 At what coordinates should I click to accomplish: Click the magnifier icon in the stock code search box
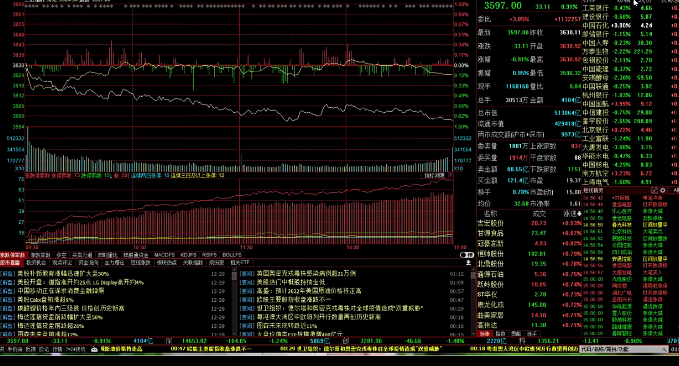click(x=665, y=349)
